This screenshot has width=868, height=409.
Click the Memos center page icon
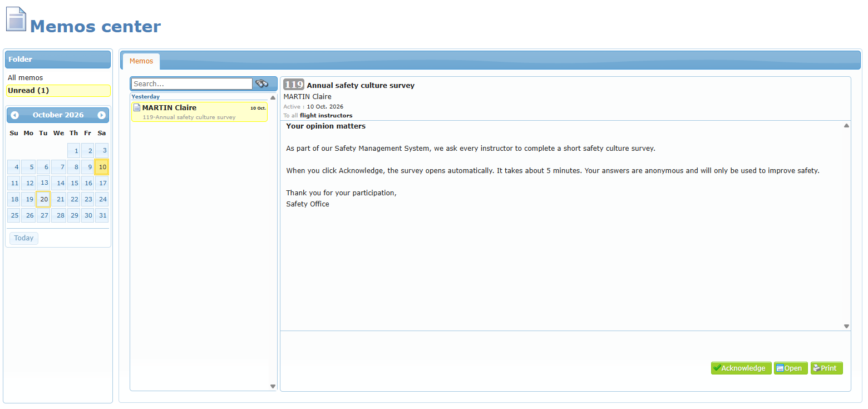pyautogui.click(x=16, y=19)
